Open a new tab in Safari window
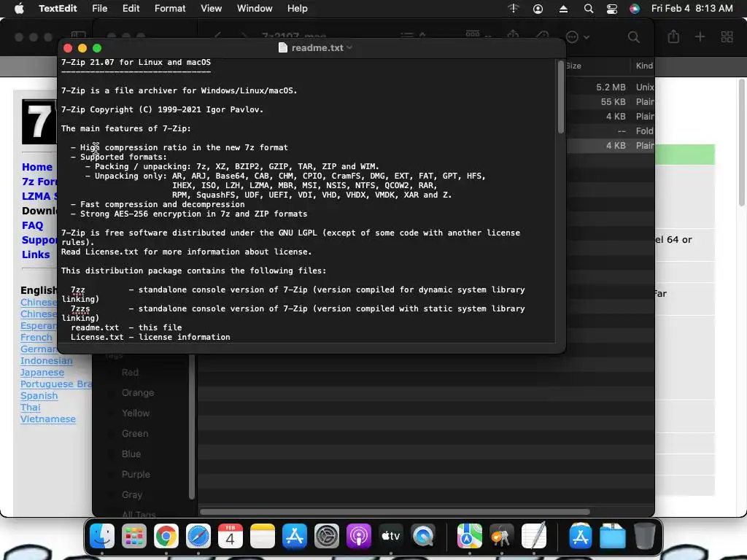 (x=700, y=36)
